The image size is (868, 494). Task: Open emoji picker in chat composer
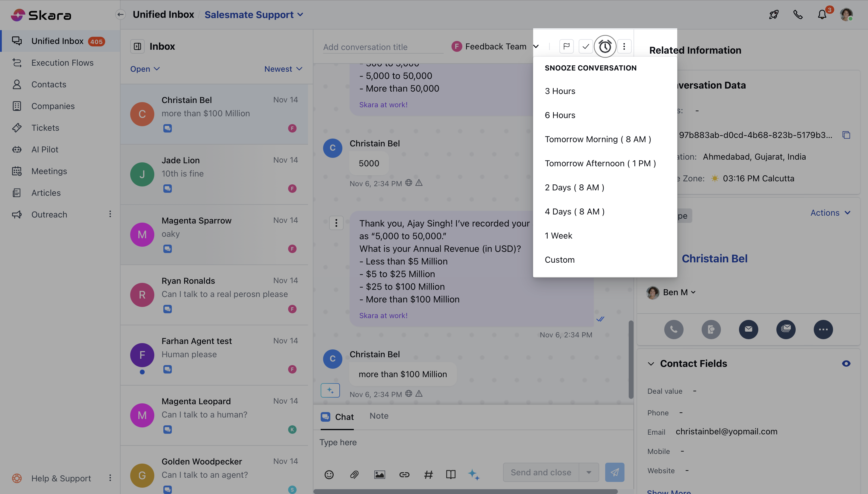click(329, 474)
